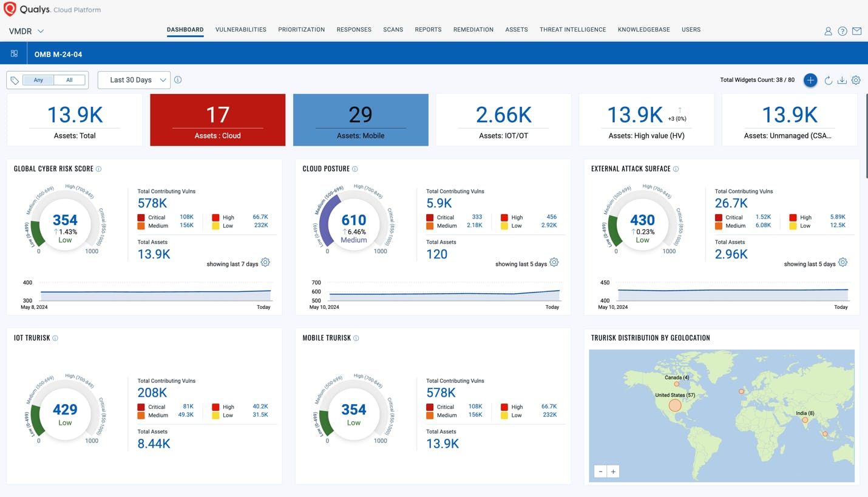Image resolution: width=868 pixels, height=497 pixels.
Task: Download the dashboard via the export icon
Action: click(x=842, y=79)
